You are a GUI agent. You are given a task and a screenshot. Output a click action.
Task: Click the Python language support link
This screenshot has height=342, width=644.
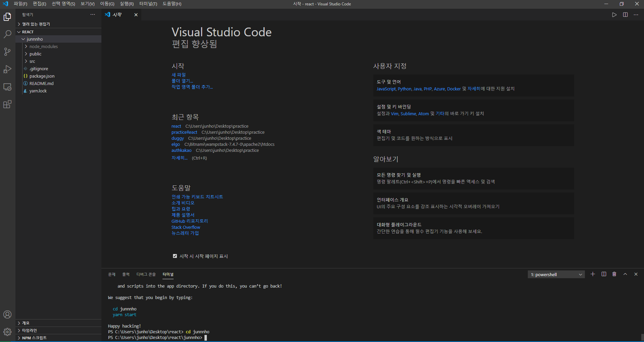405,89
